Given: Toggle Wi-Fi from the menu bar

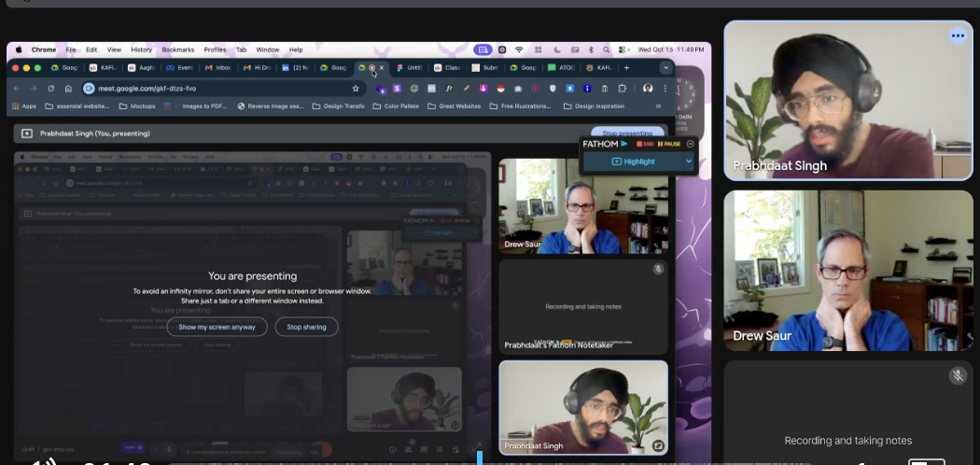Looking at the screenshot, I should tap(519, 50).
